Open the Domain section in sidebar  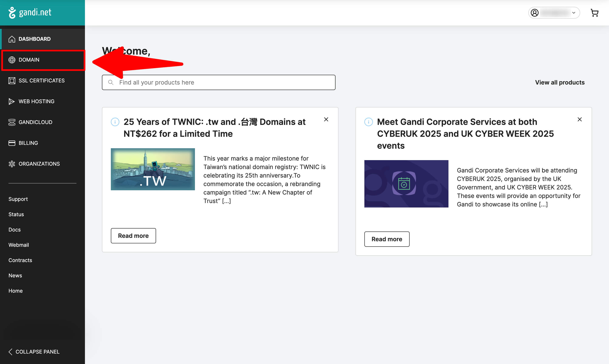(29, 60)
